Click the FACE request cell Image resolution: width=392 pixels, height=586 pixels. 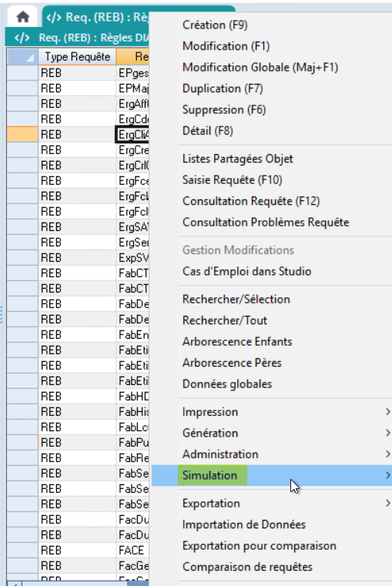133,551
